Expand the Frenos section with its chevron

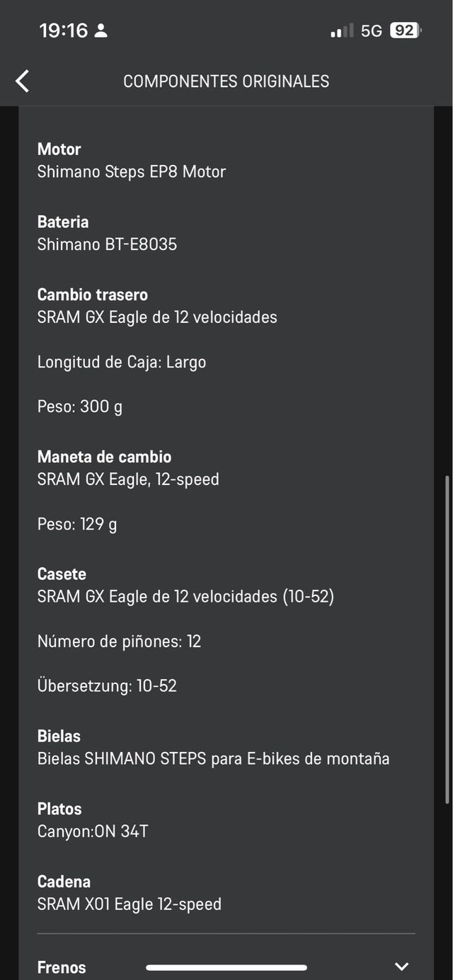[x=401, y=964]
